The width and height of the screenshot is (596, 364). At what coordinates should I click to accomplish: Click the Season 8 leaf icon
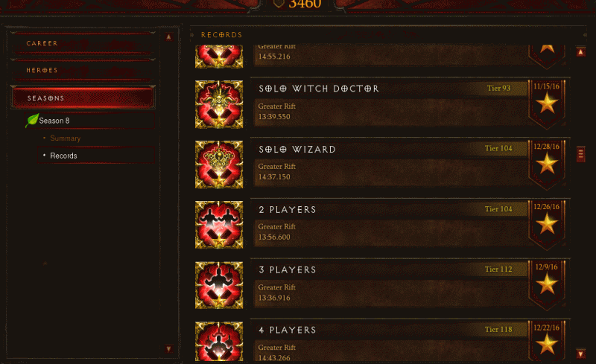pos(32,121)
